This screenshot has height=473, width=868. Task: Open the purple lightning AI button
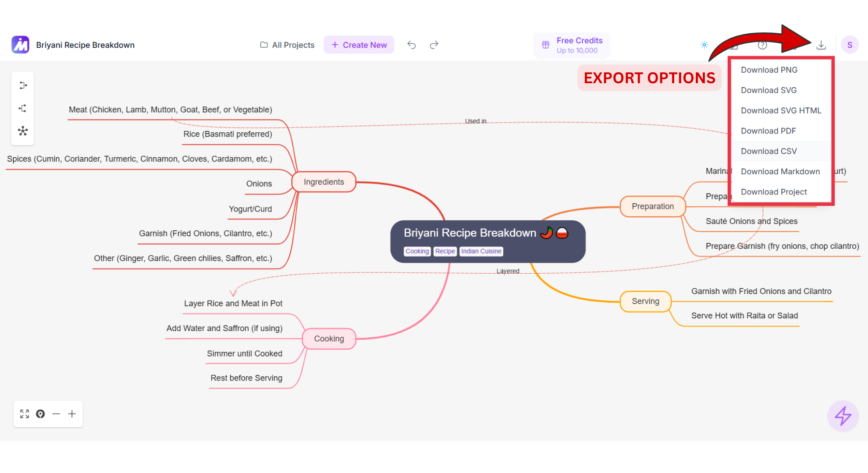click(843, 416)
